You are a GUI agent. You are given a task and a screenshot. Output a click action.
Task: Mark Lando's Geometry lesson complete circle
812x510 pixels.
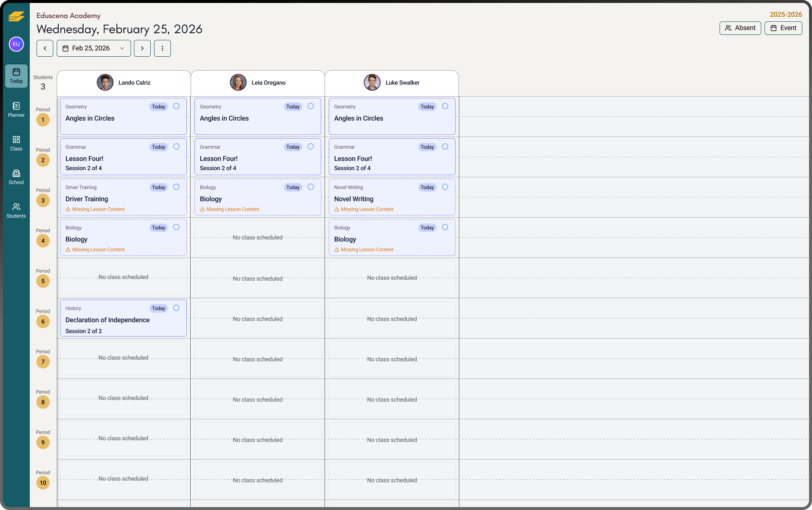pyautogui.click(x=176, y=106)
